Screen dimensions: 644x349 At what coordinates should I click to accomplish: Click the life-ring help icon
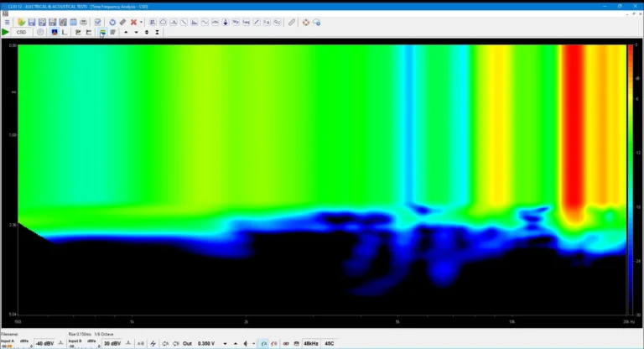(305, 23)
